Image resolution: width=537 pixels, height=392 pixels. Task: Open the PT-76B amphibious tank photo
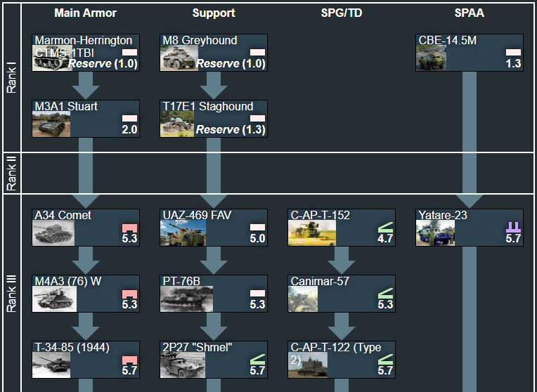(187, 299)
